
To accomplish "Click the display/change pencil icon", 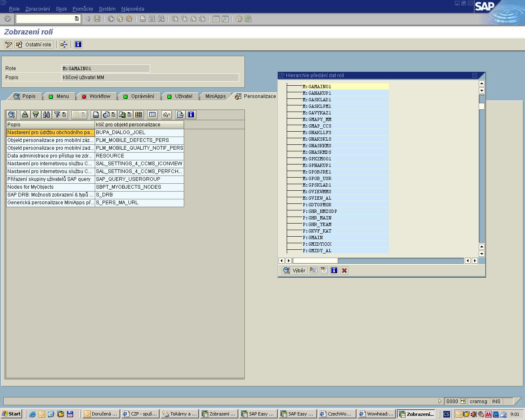I will point(8,44).
